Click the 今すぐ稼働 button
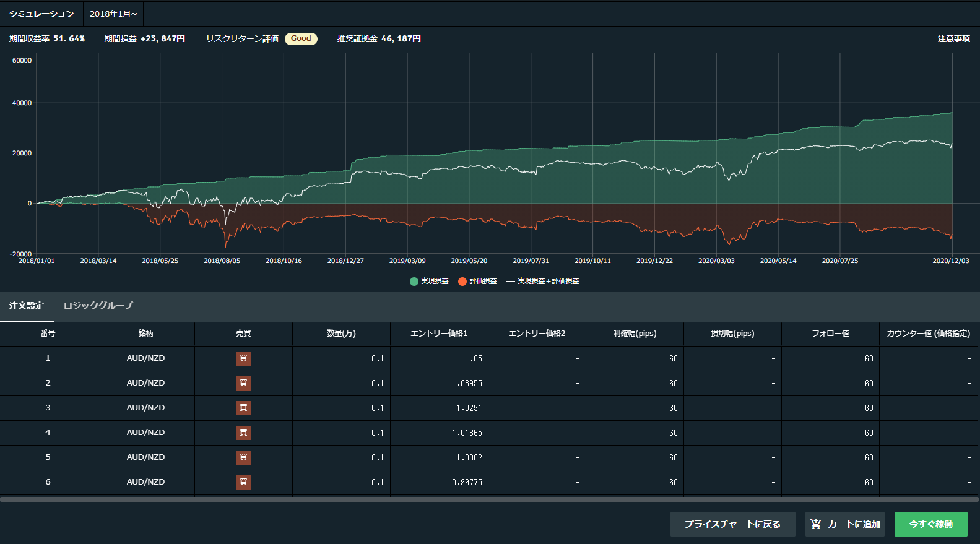Screen dimensions: 980x544 (931, 524)
